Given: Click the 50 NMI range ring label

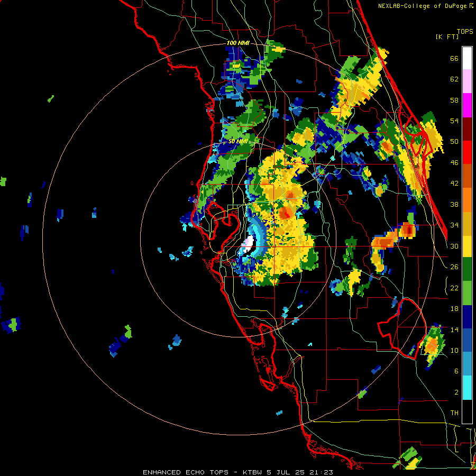Looking at the screenshot, I should (238, 142).
